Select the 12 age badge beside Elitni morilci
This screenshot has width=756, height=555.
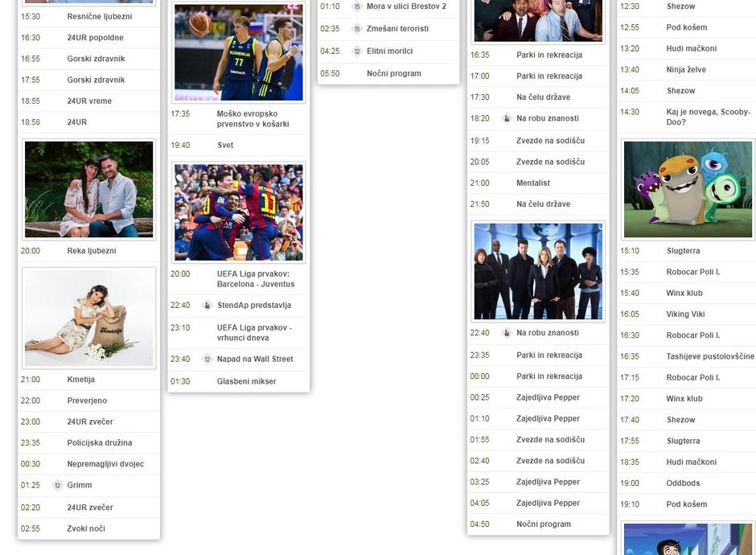357,51
